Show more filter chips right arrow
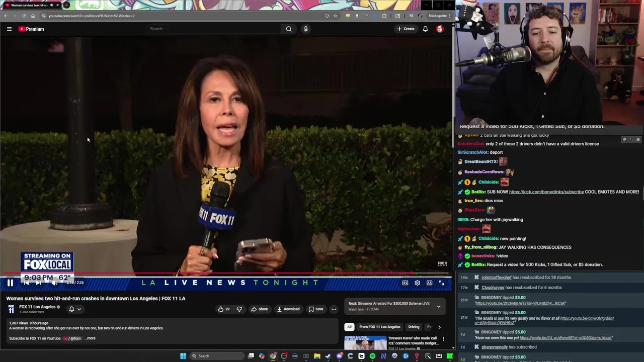 pos(439,327)
